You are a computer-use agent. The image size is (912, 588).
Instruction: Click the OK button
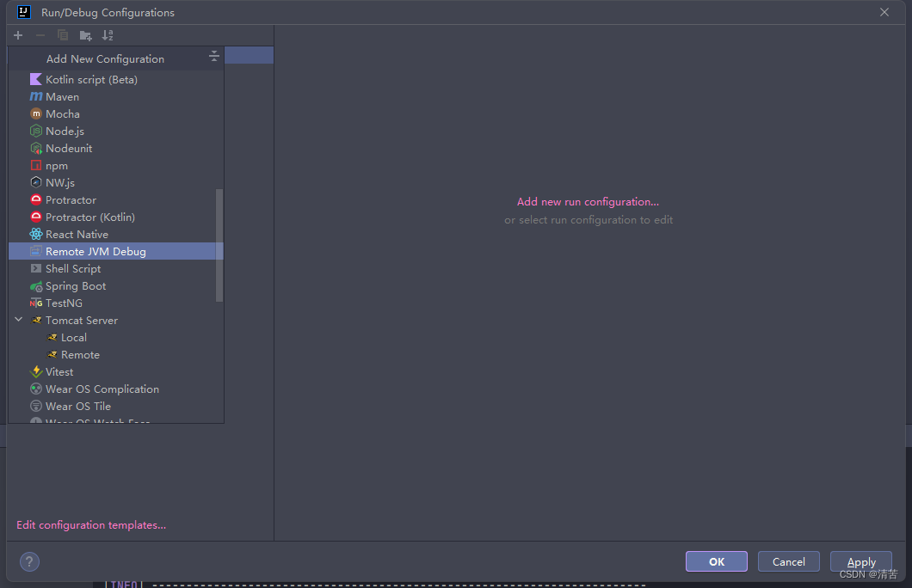pos(716,560)
